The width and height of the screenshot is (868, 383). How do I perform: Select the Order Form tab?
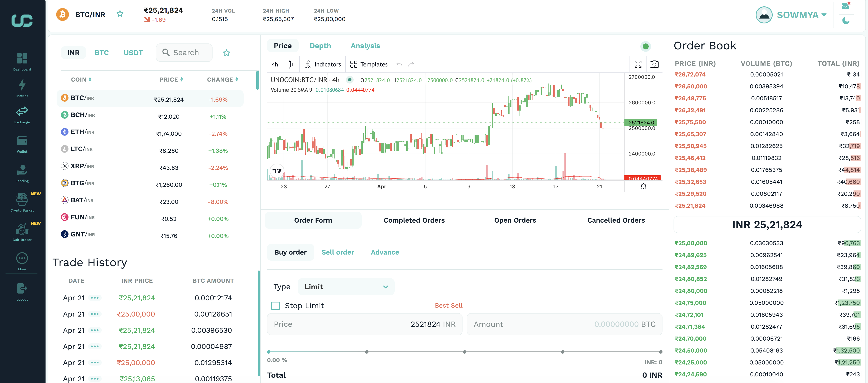click(313, 220)
